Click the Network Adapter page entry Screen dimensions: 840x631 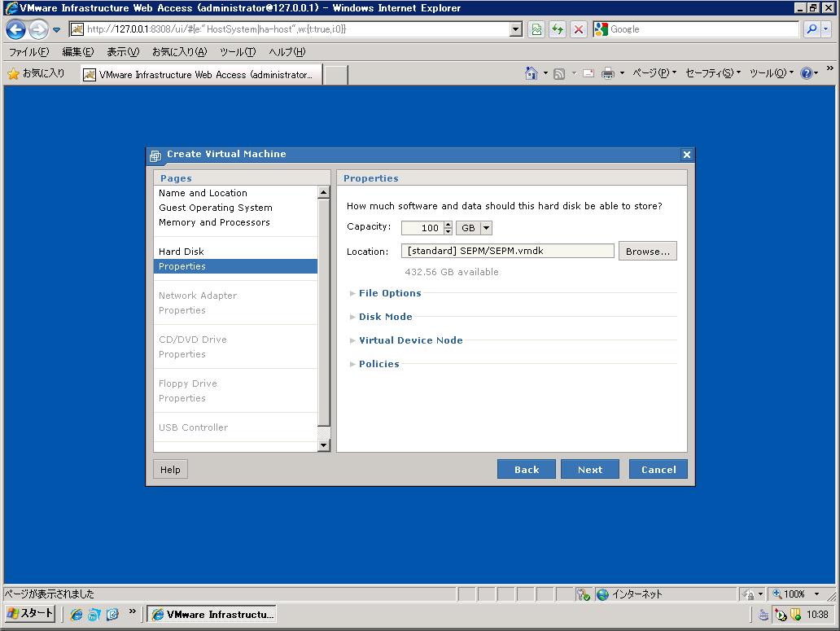(x=198, y=295)
